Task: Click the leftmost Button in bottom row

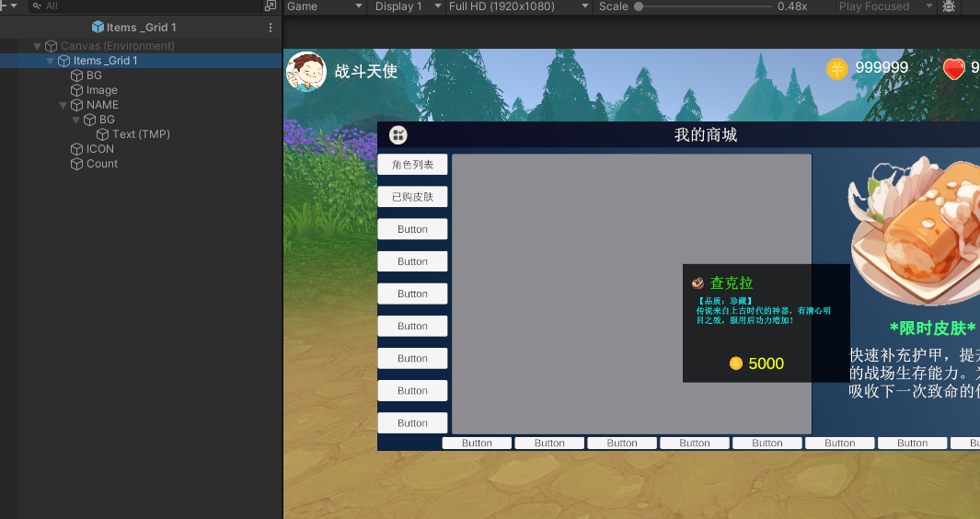Action: pyautogui.click(x=477, y=443)
